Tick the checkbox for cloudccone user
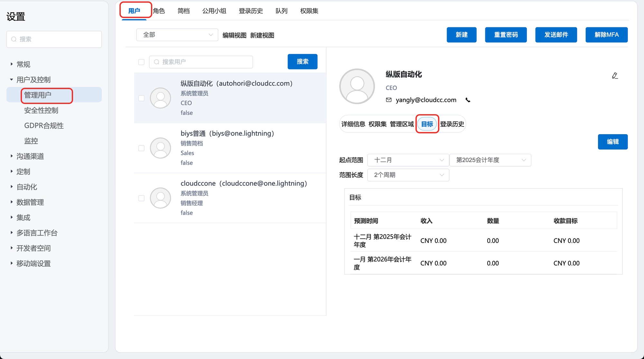Viewport: 644px width, 359px height. pyautogui.click(x=141, y=198)
